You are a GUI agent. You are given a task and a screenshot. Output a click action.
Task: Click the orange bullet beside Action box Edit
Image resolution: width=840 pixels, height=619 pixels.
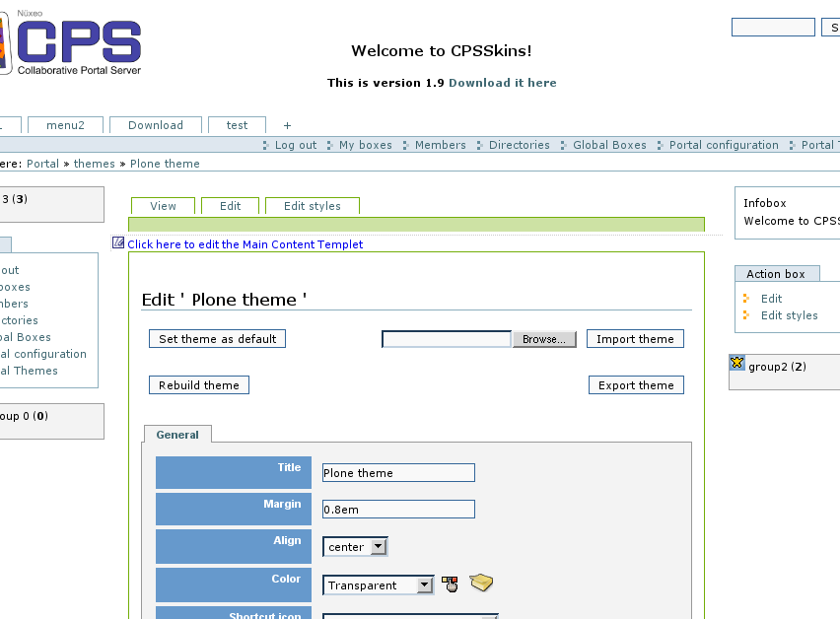pyautogui.click(x=746, y=299)
